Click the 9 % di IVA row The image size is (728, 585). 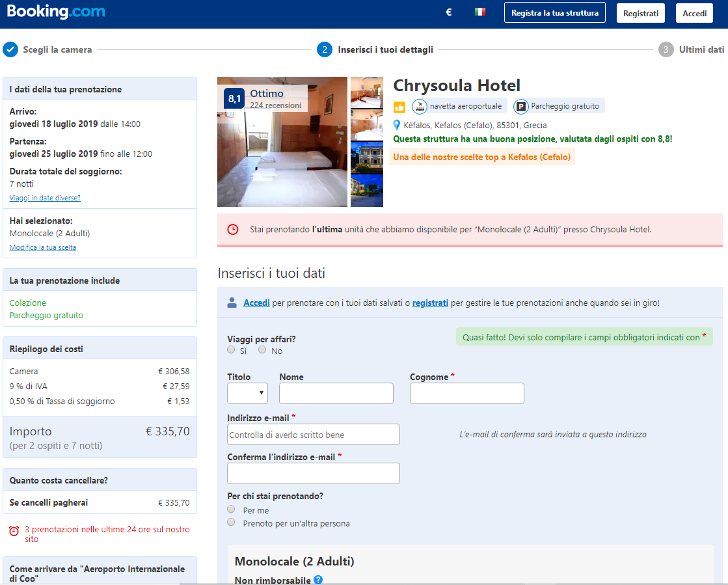pos(100,387)
